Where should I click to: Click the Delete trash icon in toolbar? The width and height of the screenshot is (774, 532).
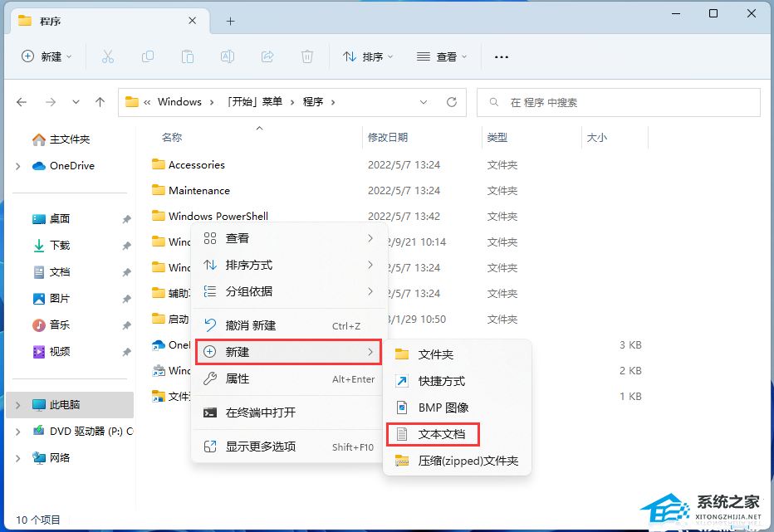pos(307,56)
